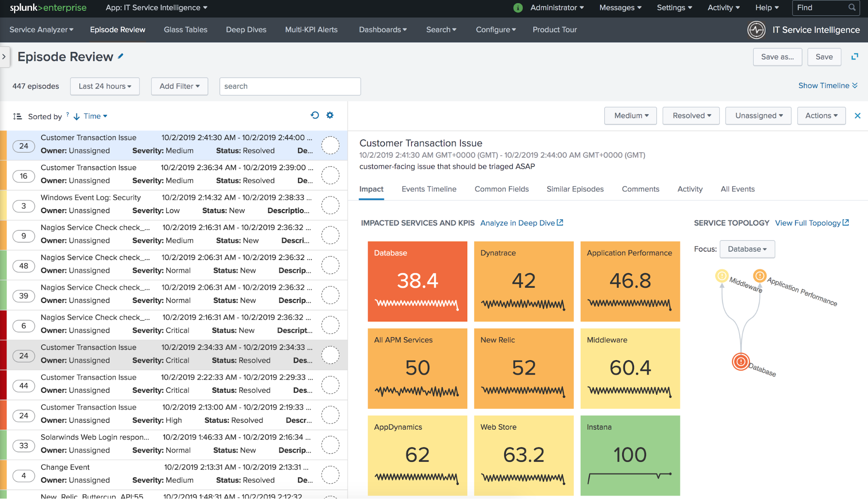Select the circle for Solarwinds Web Login episode

click(330, 445)
